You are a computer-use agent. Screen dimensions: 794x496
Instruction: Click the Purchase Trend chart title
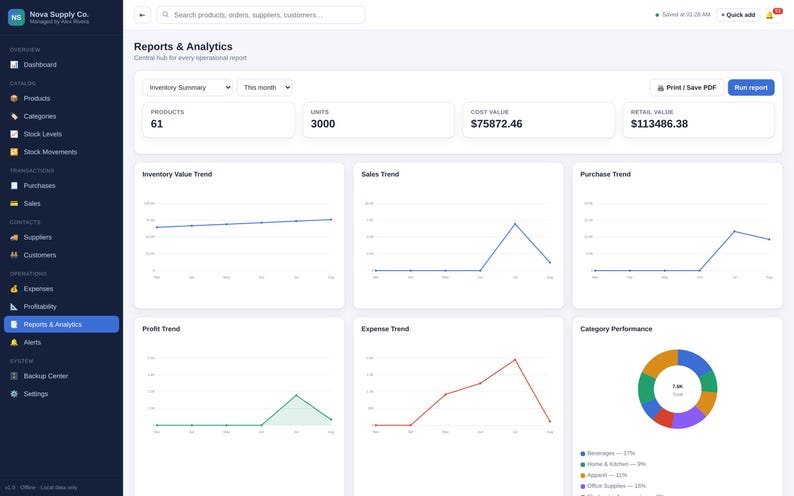click(605, 174)
